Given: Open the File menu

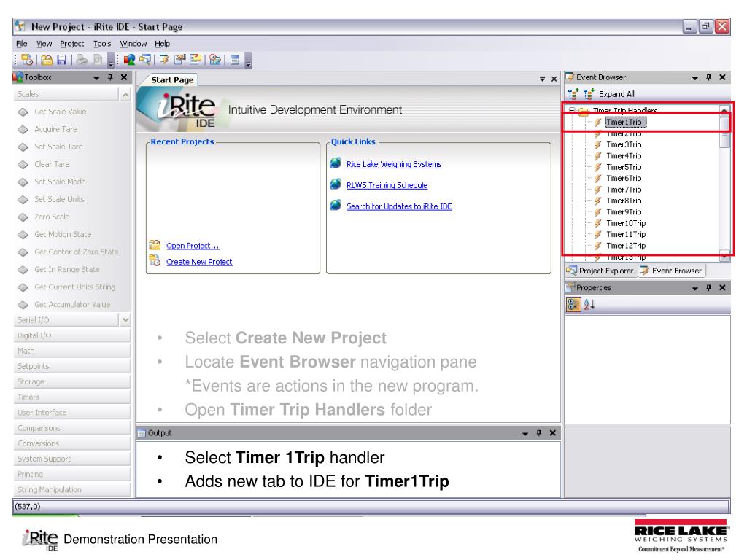Looking at the screenshot, I should (22, 43).
